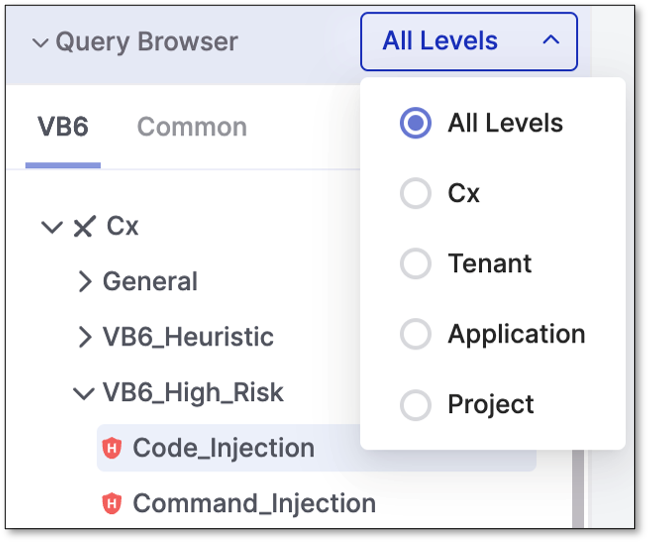The height and width of the screenshot is (542, 648).
Task: Select the Project level radio option
Action: (x=415, y=404)
